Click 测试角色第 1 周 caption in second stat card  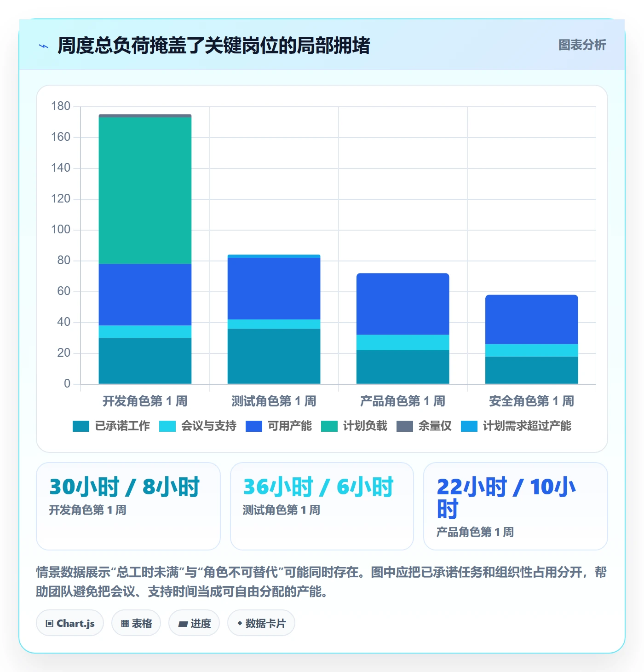pyautogui.click(x=282, y=510)
